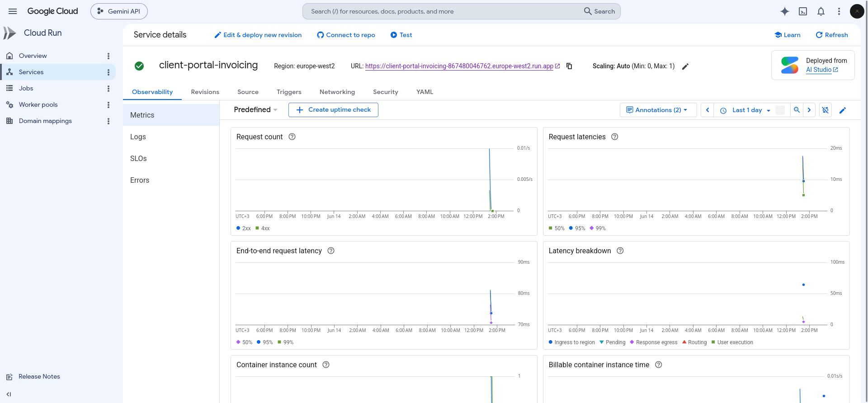The image size is (868, 403).
Task: Click the user account avatar
Action: 857,11
